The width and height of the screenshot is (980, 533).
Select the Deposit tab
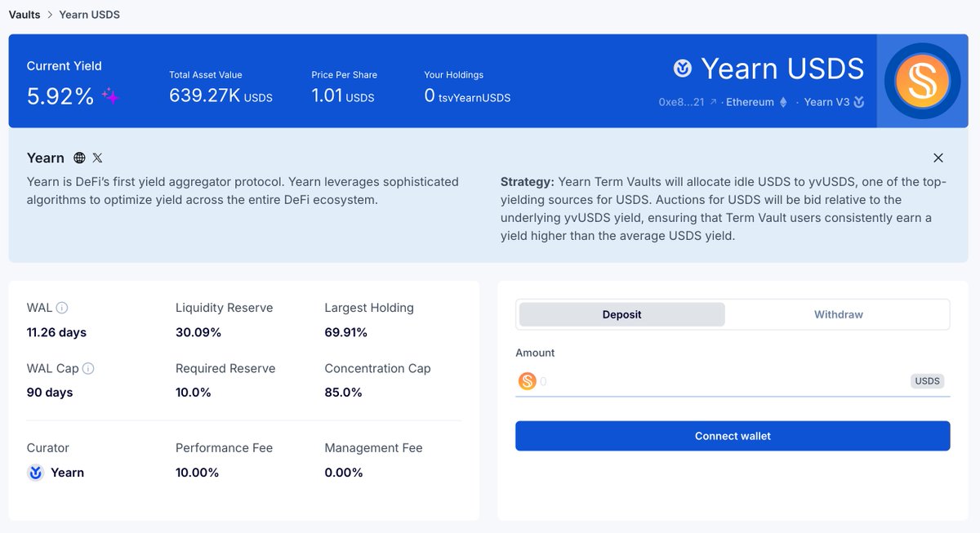tap(622, 314)
